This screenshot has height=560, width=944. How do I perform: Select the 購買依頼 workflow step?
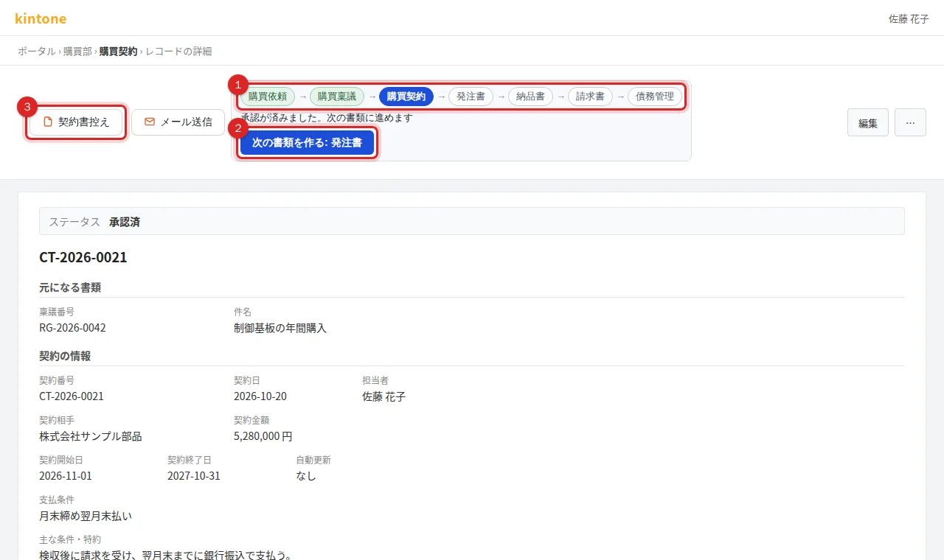point(268,97)
